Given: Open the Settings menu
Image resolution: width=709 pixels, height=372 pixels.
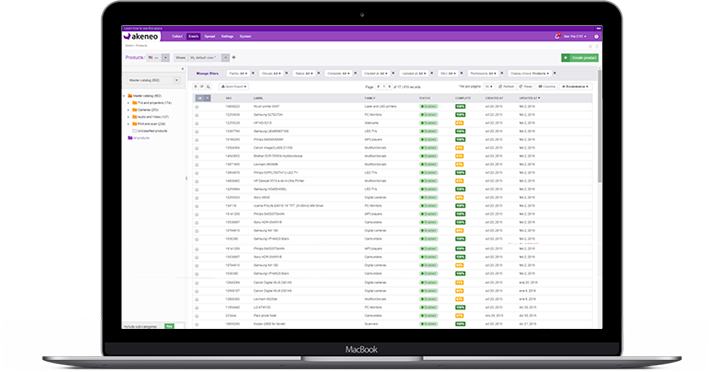Looking at the screenshot, I should tap(227, 37).
